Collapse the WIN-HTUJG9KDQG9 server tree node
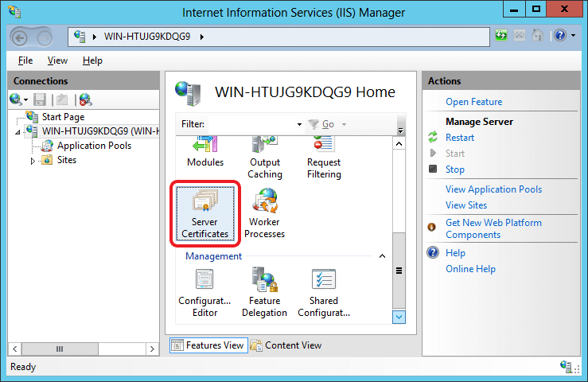 pyautogui.click(x=18, y=132)
